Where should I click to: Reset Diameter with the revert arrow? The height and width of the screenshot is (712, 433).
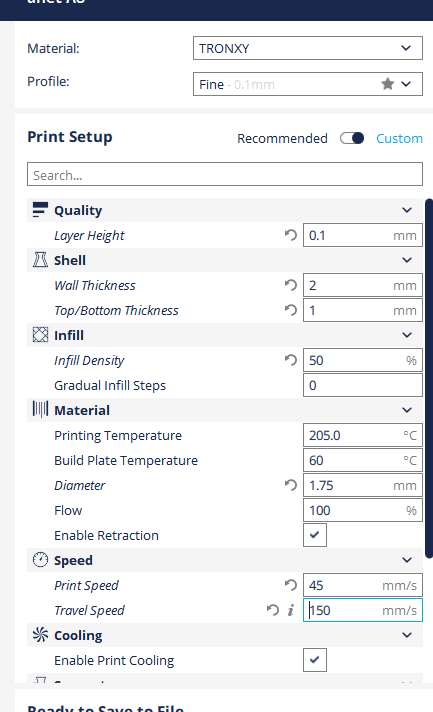click(290, 485)
